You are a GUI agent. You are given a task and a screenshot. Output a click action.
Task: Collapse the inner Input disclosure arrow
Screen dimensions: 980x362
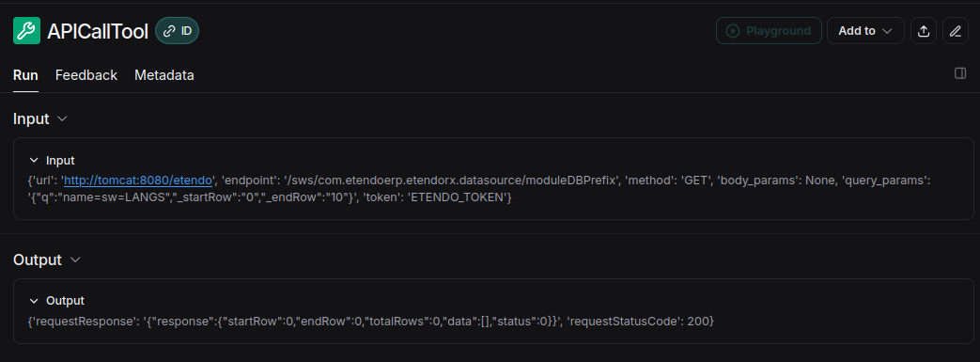(34, 160)
